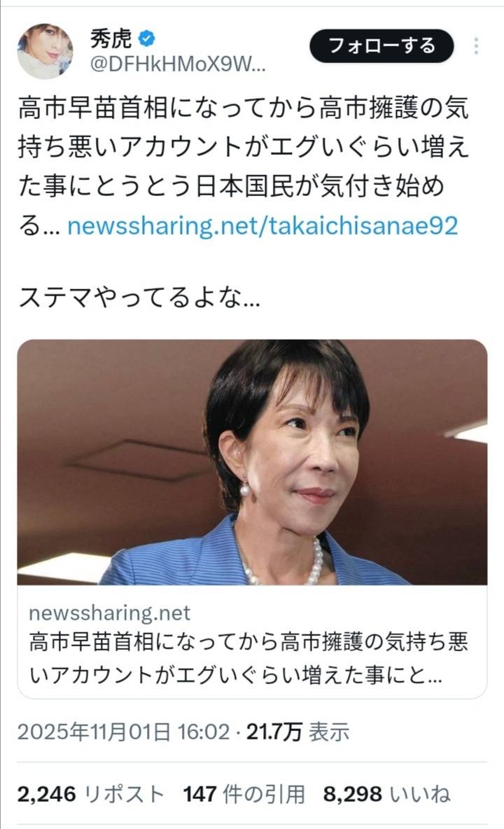This screenshot has height=829, width=504.
Task: Click the 件の引用 label text
Action: [x=264, y=794]
